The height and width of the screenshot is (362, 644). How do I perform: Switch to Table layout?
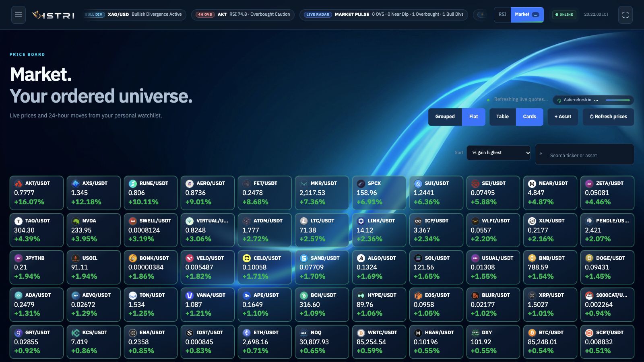pos(502,117)
